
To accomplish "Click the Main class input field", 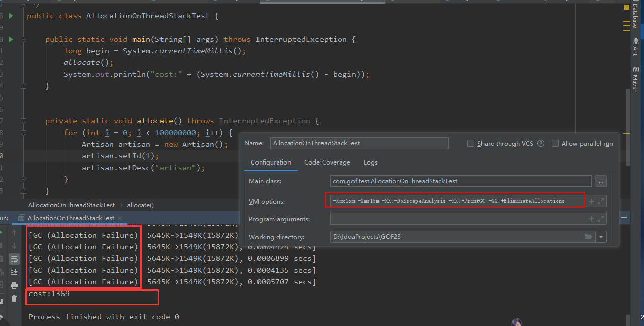I will (x=461, y=181).
